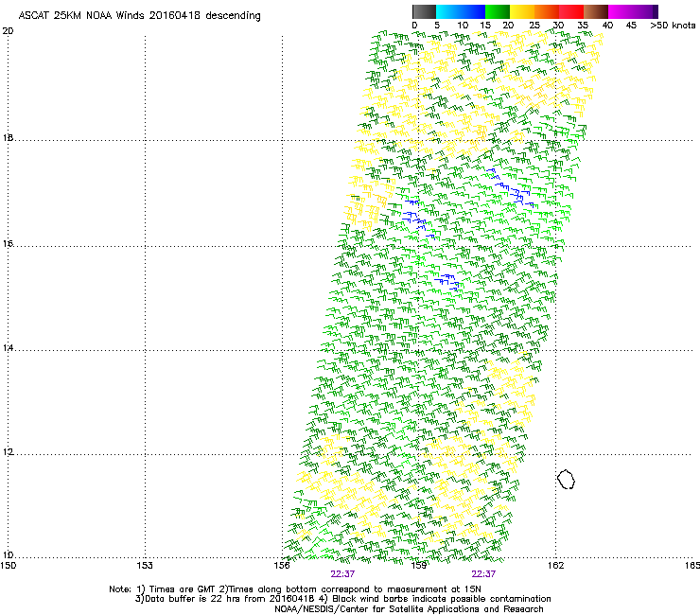Screen dimensions: 700x615
Task: Click longitude axis label '162'
Action: (x=556, y=566)
